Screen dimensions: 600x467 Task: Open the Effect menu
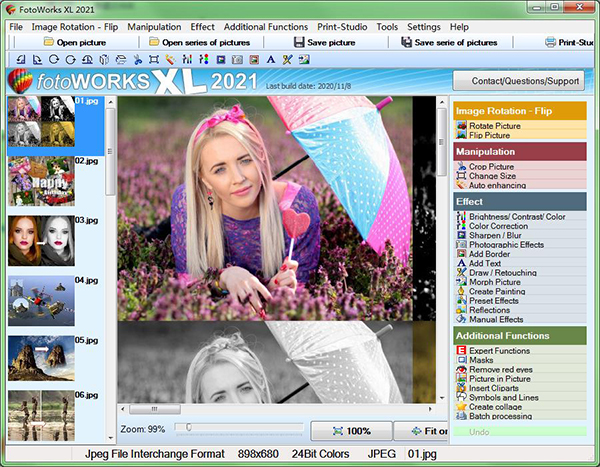click(202, 27)
